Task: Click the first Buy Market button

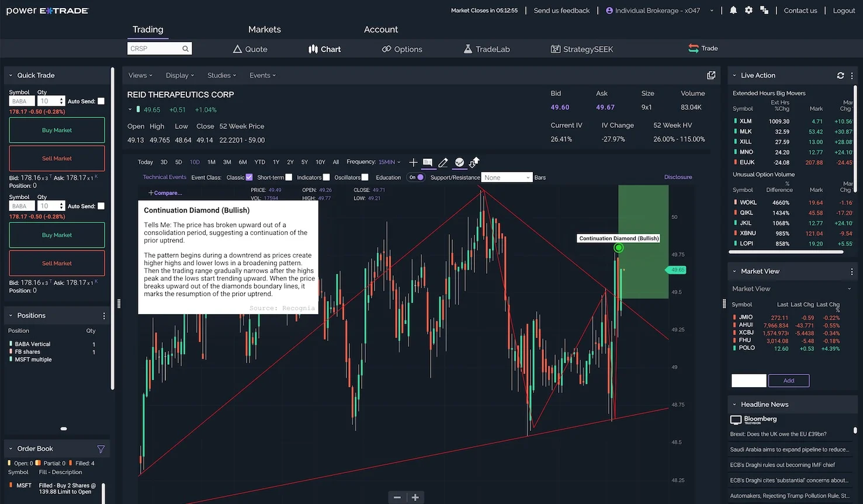Action: click(x=57, y=130)
